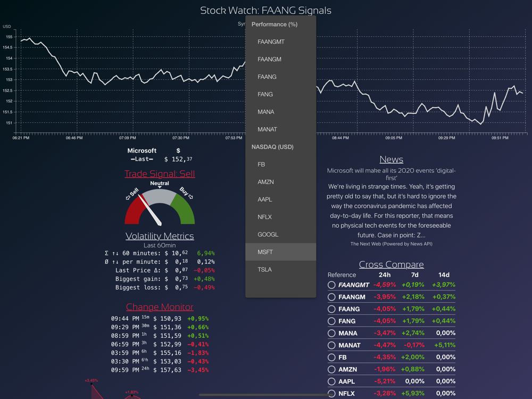The image size is (532, 399).
Task: Click the 06:59 PM 3h change row
Action: (160, 344)
